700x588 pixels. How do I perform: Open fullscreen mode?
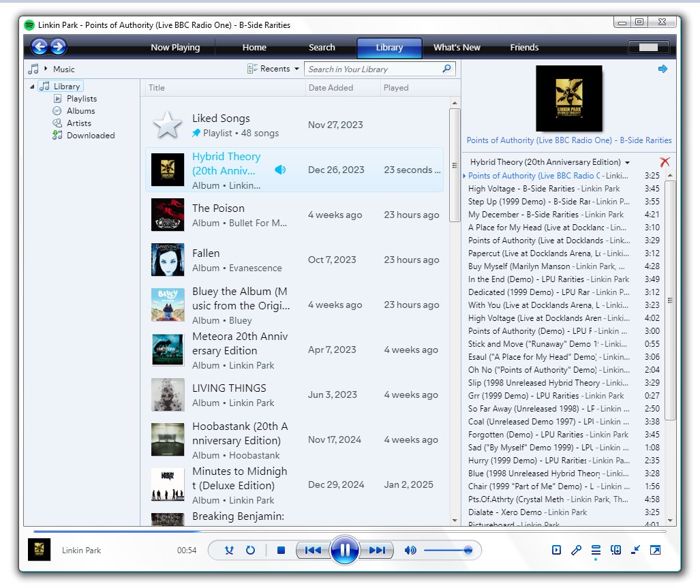(655, 550)
